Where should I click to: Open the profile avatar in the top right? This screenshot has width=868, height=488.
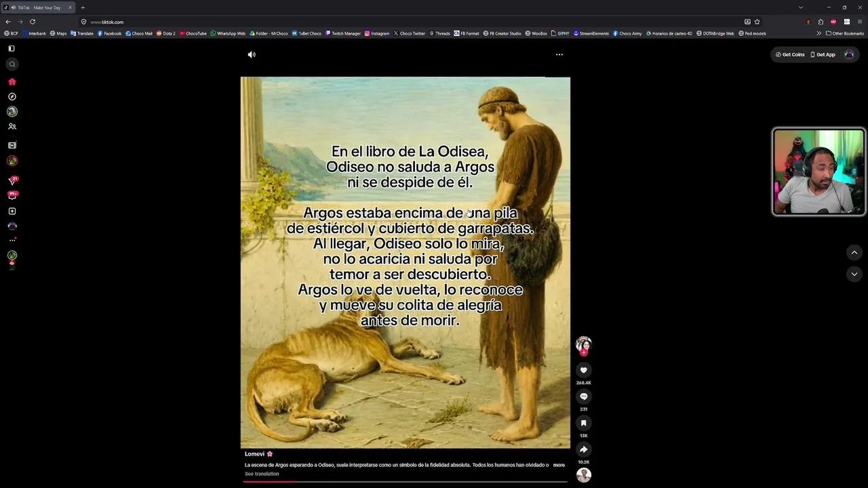[849, 54]
